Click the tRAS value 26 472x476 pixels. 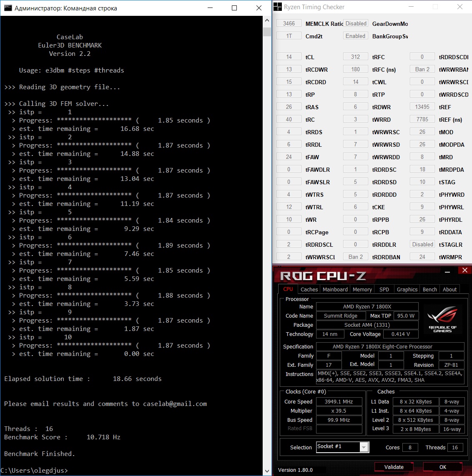tap(289, 107)
